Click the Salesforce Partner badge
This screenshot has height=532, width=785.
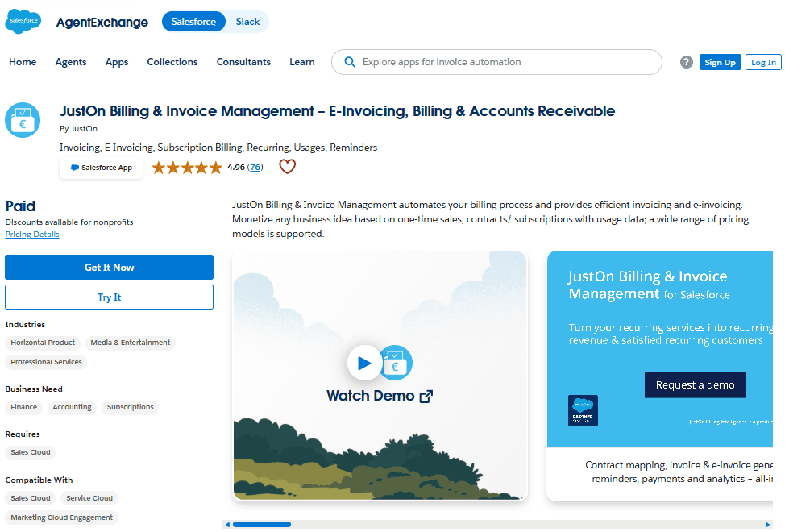point(583,410)
